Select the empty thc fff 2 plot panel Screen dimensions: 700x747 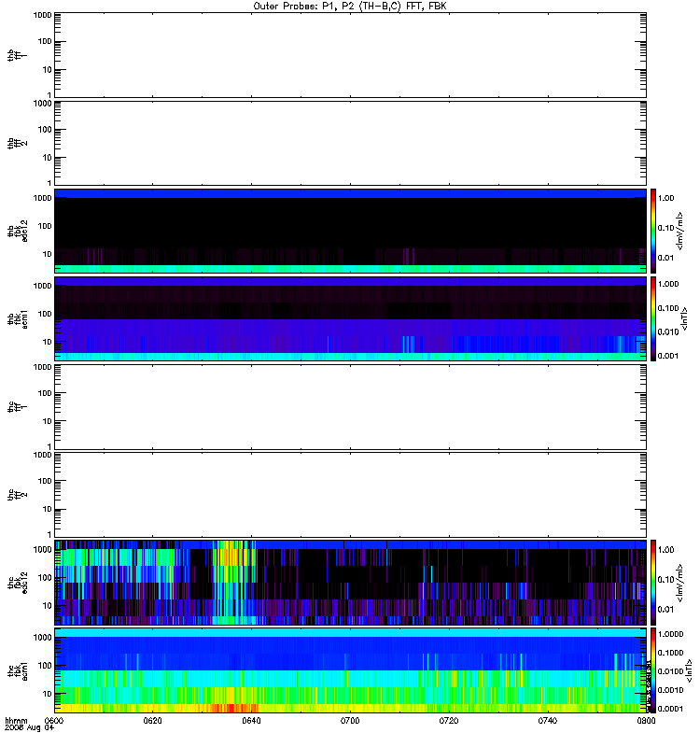[x=350, y=495]
